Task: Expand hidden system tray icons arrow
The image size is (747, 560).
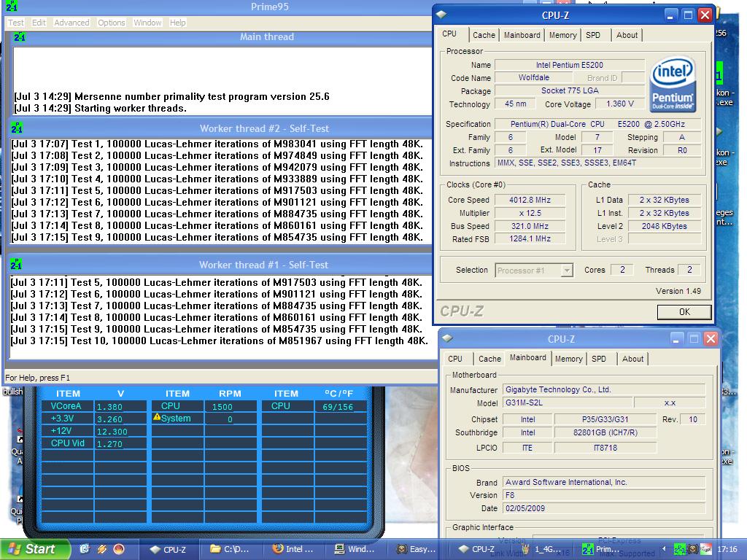Action: tap(665, 549)
